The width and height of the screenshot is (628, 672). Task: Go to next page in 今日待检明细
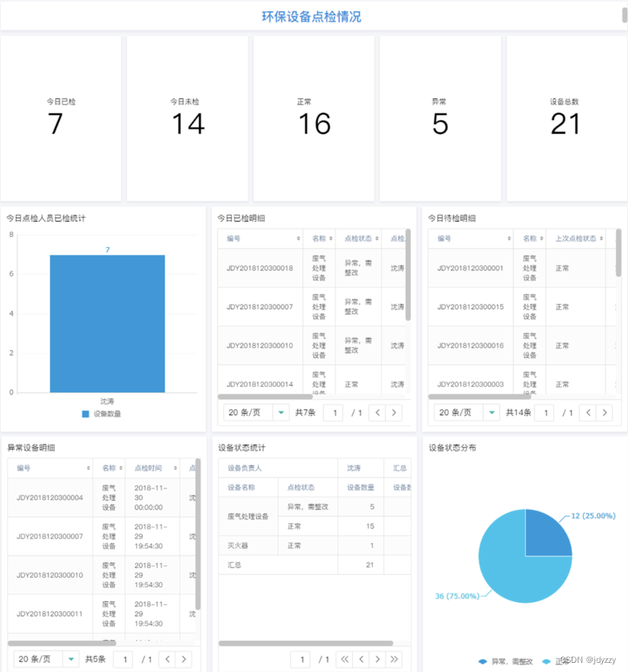pyautogui.click(x=605, y=413)
